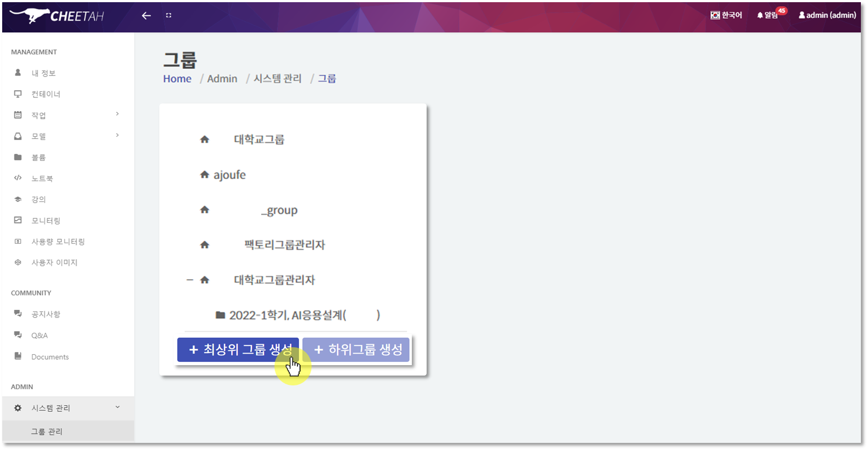
Task: Click the 그룹 breadcrumb
Action: (x=327, y=79)
